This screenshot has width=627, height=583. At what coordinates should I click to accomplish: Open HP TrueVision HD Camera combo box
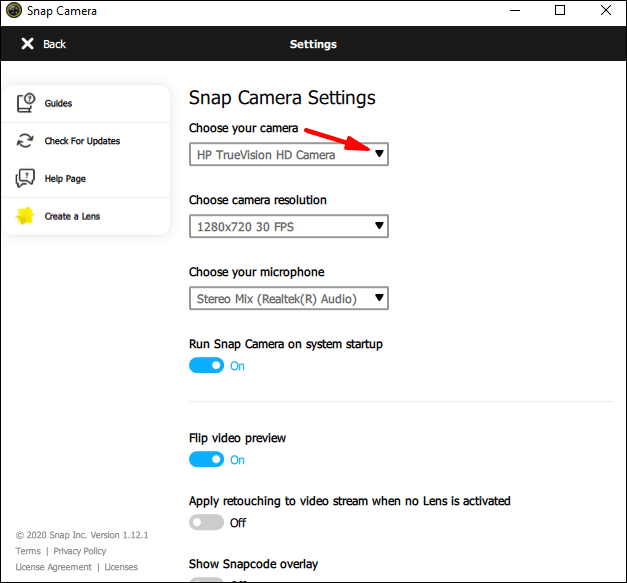(289, 154)
